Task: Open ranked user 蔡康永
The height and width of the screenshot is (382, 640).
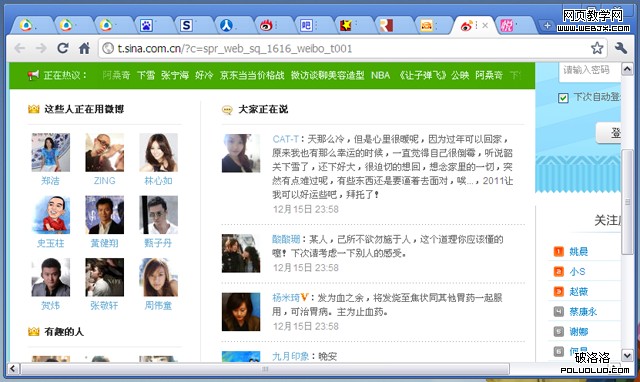Action: click(x=583, y=312)
